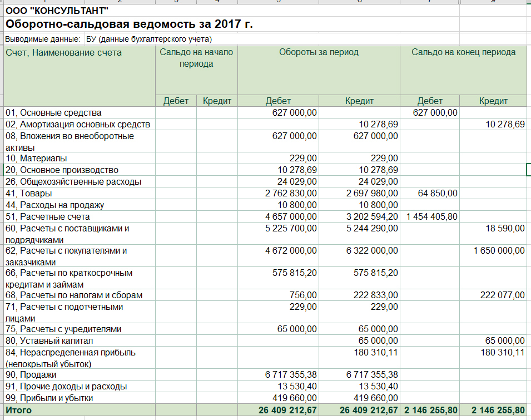Select row 60, Расчеты с поставщиками

(266, 234)
